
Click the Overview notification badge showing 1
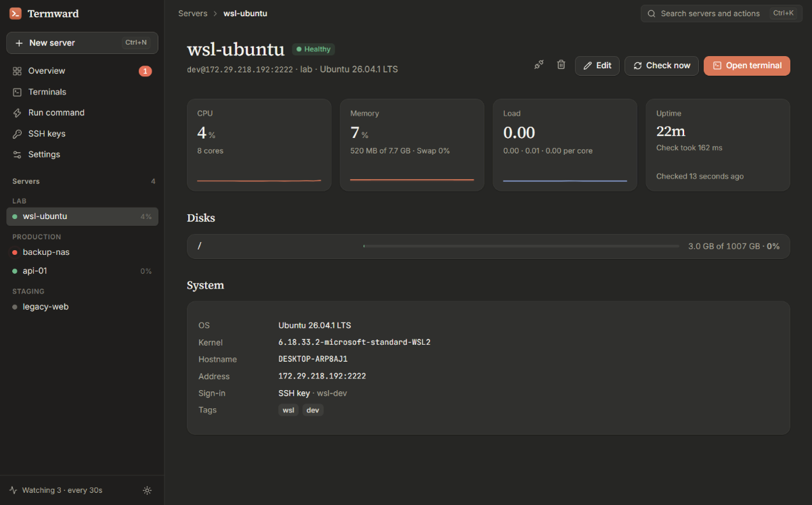(x=145, y=71)
